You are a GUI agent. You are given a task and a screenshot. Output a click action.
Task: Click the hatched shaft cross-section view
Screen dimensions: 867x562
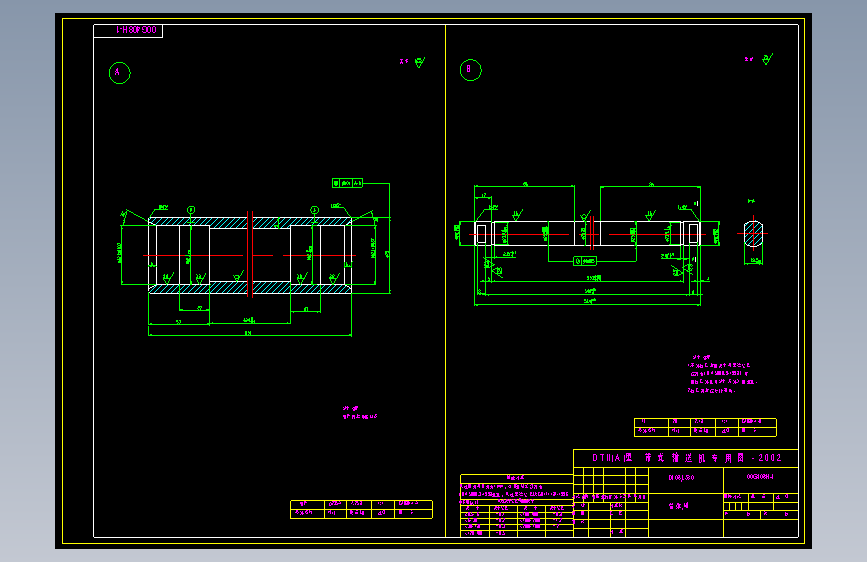click(x=753, y=233)
